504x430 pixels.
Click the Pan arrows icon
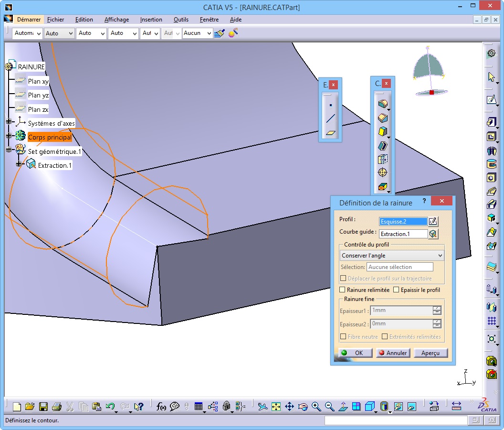[x=289, y=407]
